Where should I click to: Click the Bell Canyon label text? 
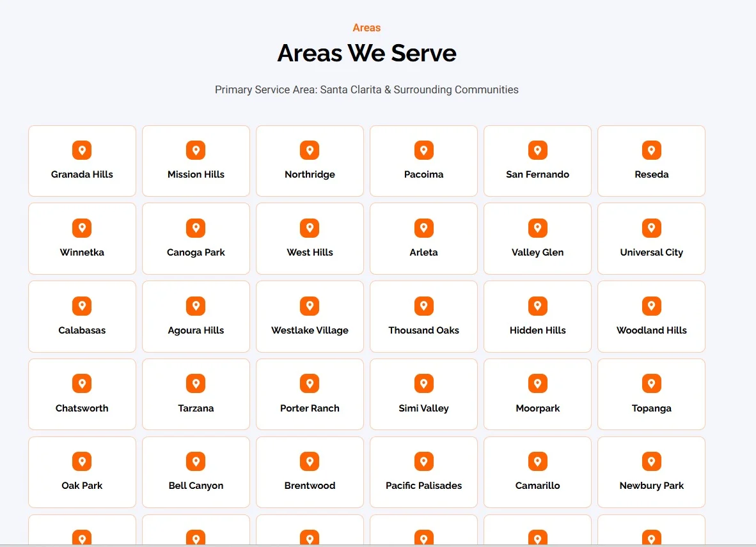click(x=196, y=486)
